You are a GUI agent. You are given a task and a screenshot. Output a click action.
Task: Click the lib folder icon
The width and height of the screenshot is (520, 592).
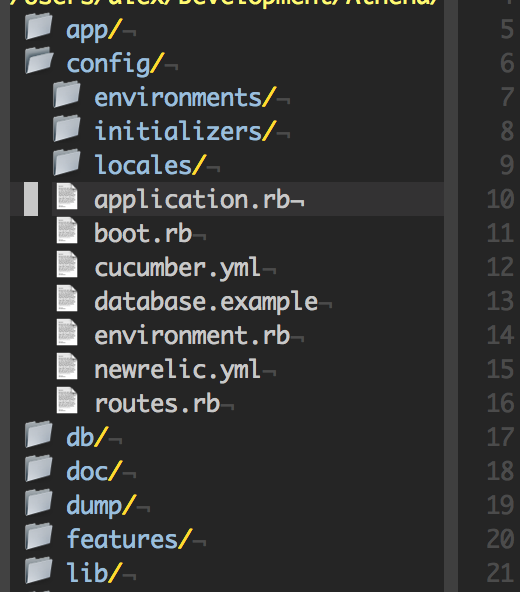coord(39,570)
